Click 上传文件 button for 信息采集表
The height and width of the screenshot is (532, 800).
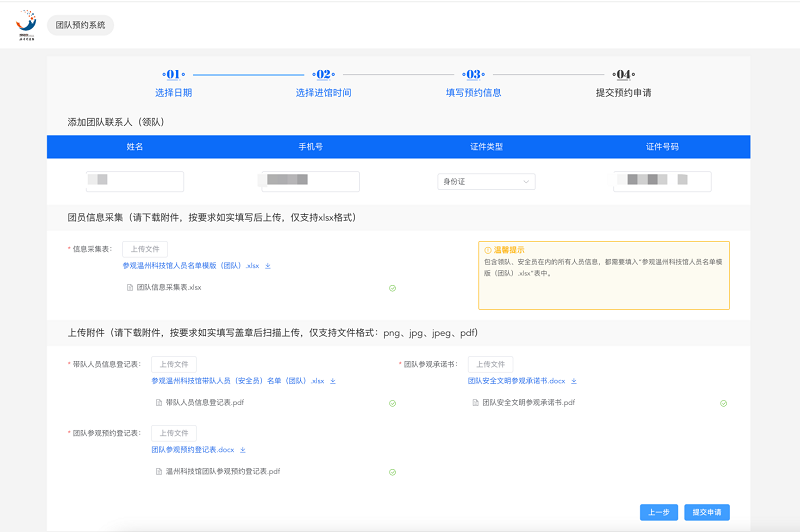(x=145, y=249)
